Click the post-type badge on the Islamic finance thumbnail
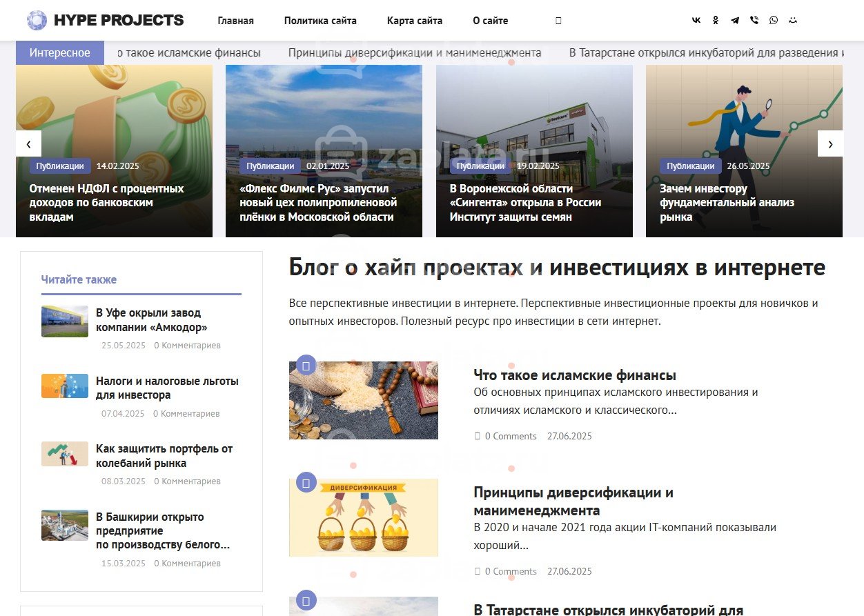 (306, 364)
